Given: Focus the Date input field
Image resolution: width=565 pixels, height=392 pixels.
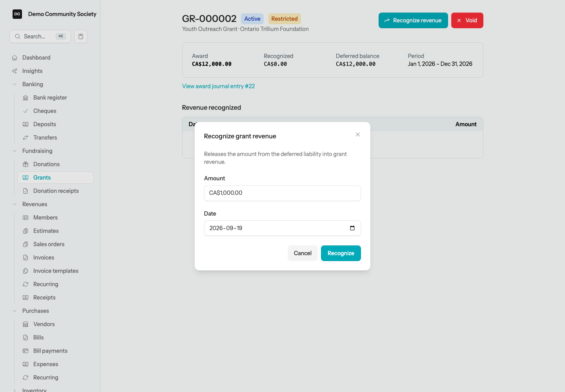Looking at the screenshot, I should click(x=282, y=228).
